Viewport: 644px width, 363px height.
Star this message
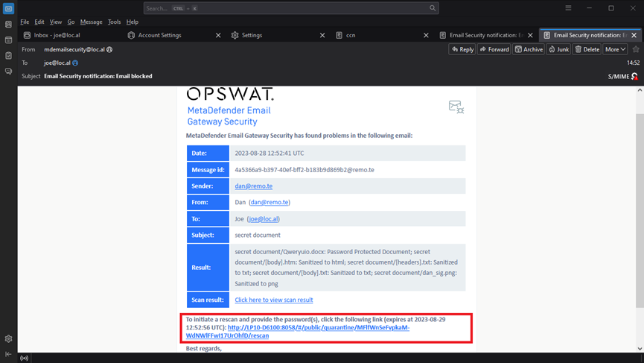click(636, 49)
